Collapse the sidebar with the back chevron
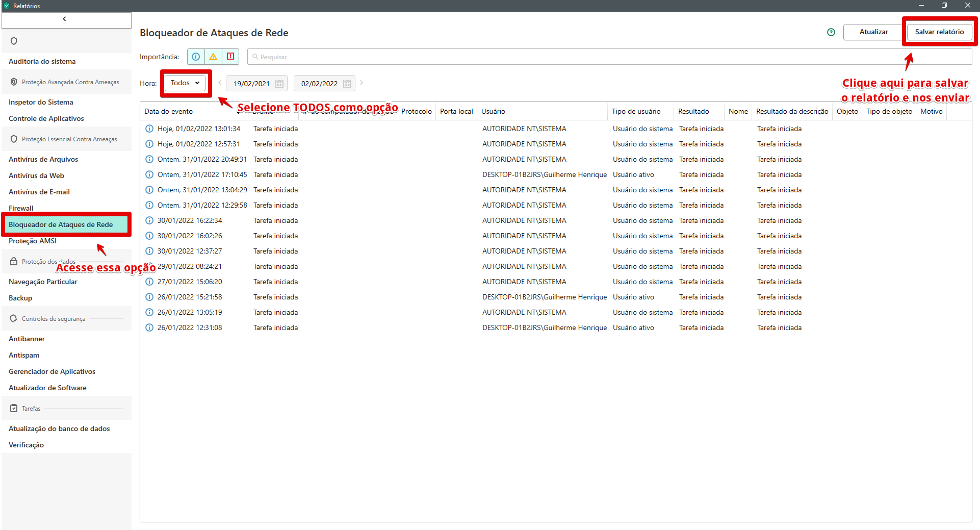Image resolution: width=980 pixels, height=530 pixels. pyautogui.click(x=65, y=19)
